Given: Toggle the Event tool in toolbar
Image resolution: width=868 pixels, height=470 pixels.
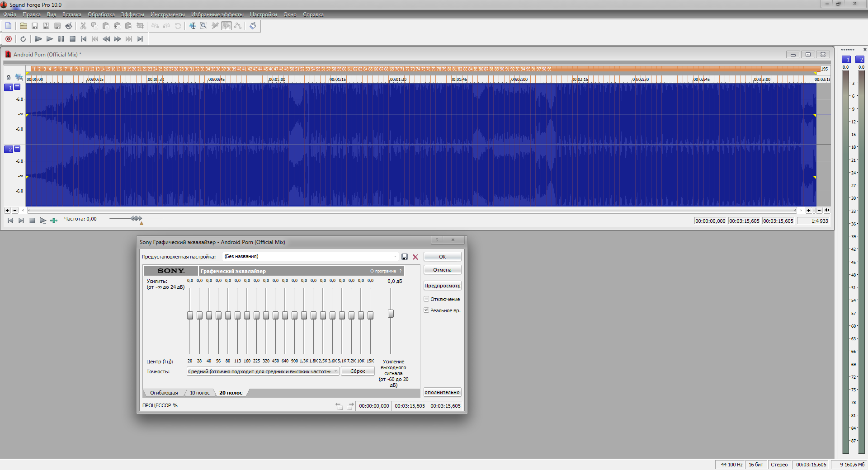Looking at the screenshot, I should tap(226, 26).
